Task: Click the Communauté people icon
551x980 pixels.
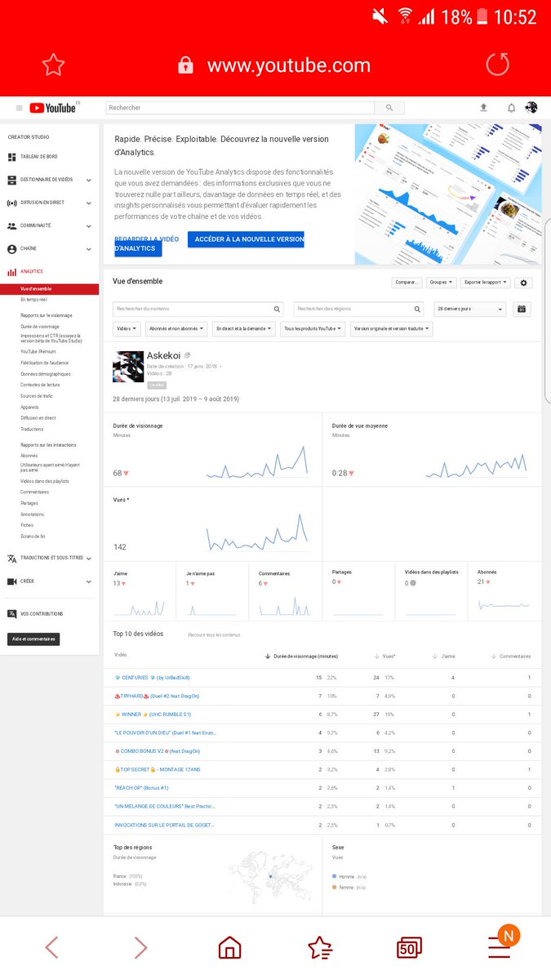Action: [12, 225]
